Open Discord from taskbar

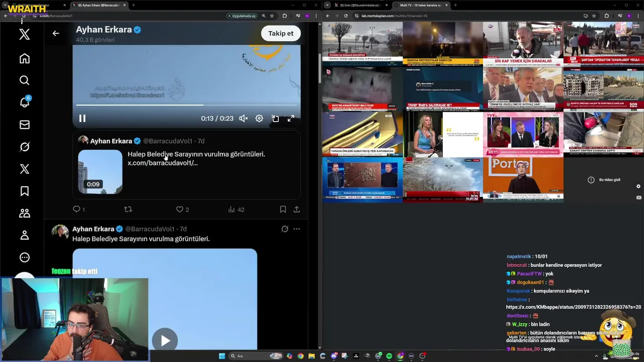334,356
